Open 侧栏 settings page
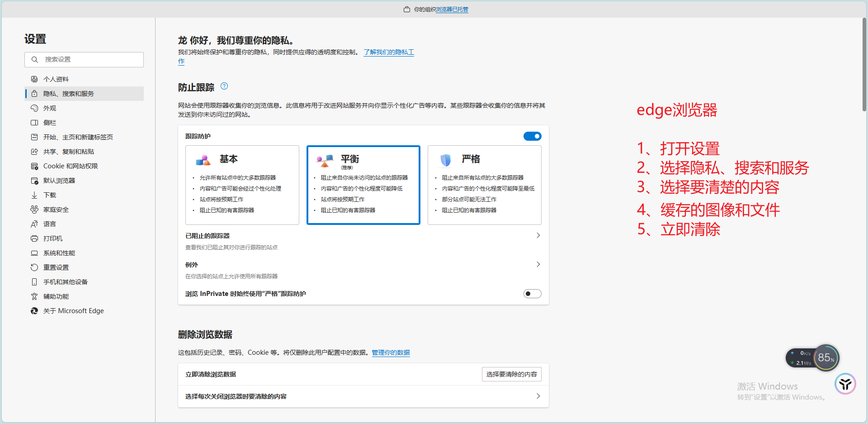The height and width of the screenshot is (424, 868). click(84, 123)
